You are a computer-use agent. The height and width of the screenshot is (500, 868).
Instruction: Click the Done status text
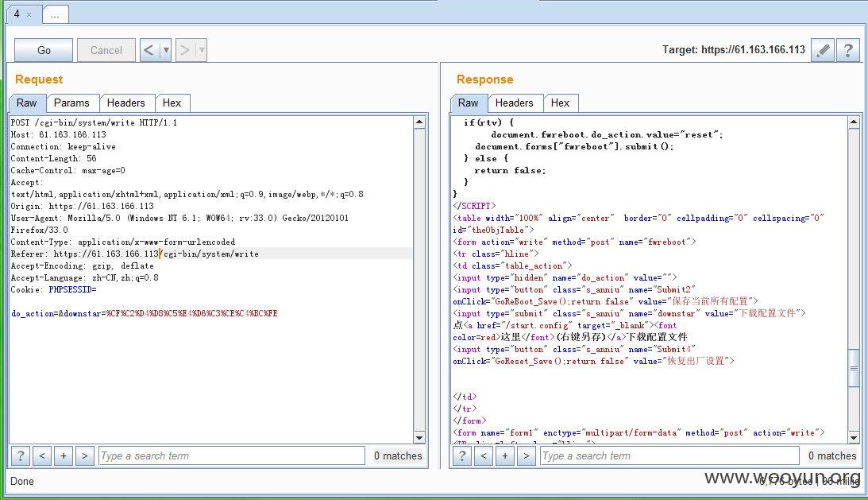click(x=22, y=481)
